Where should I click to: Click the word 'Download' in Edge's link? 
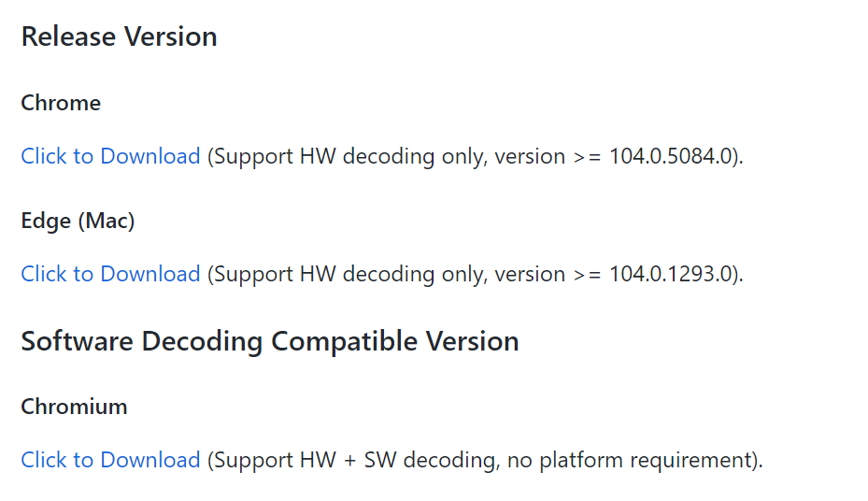pyautogui.click(x=150, y=274)
